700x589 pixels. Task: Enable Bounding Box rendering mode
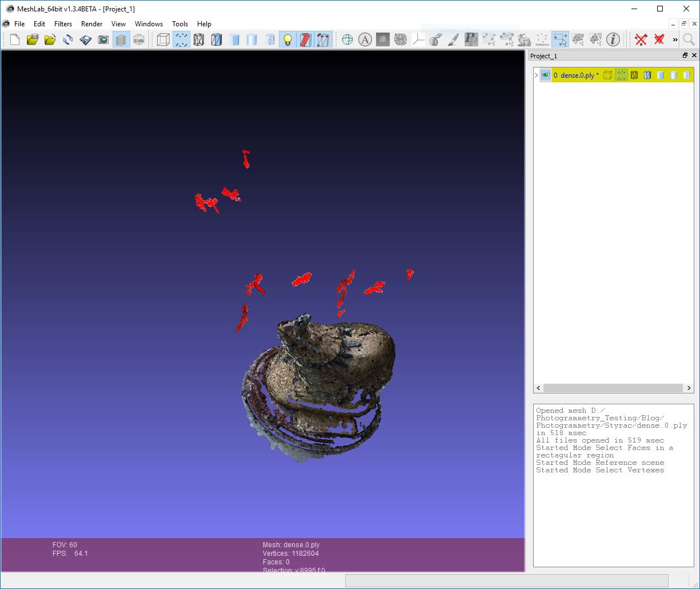162,39
